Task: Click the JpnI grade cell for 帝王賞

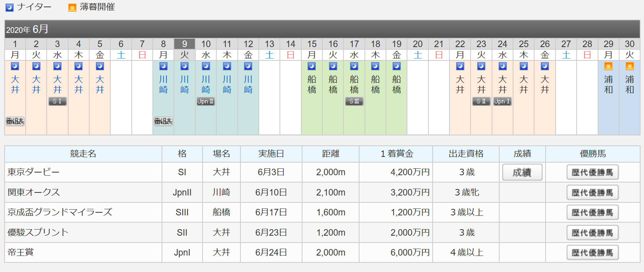Action: pos(182,252)
